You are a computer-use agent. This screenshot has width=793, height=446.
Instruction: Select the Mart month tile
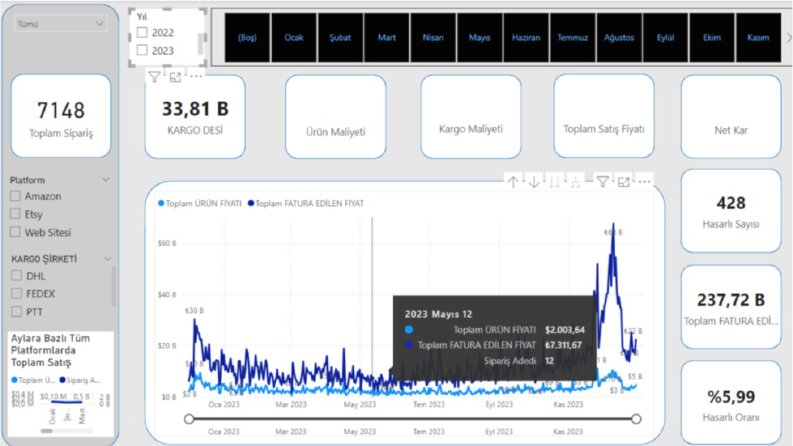tap(387, 37)
